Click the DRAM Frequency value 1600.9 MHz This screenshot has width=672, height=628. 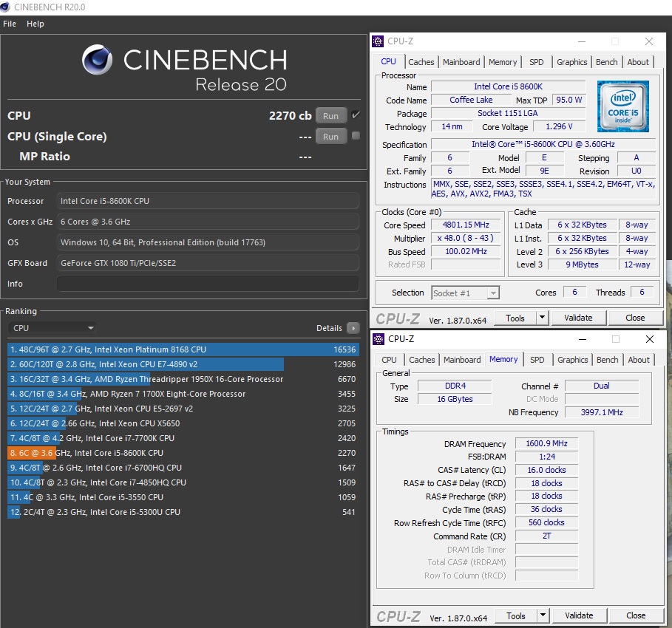click(546, 443)
